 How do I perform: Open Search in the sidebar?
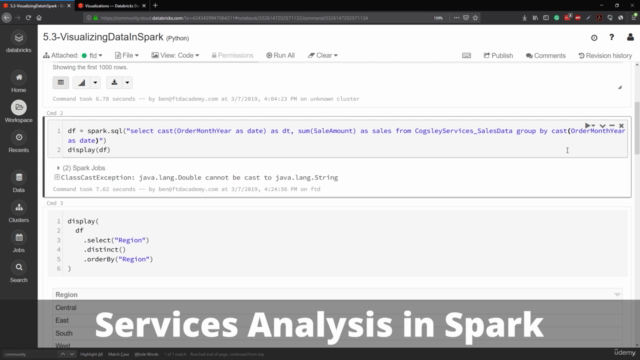coord(19,272)
